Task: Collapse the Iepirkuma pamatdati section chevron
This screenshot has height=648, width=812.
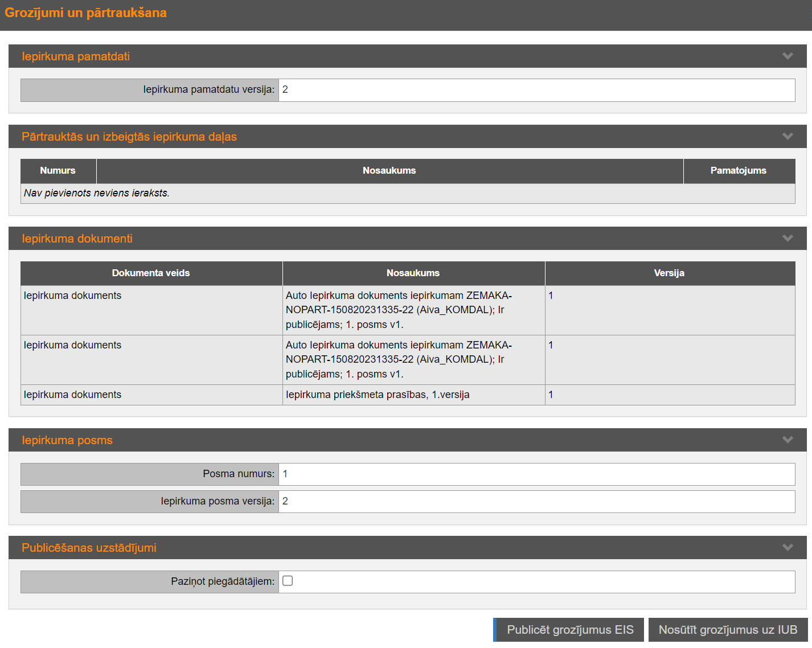Action: click(x=788, y=56)
